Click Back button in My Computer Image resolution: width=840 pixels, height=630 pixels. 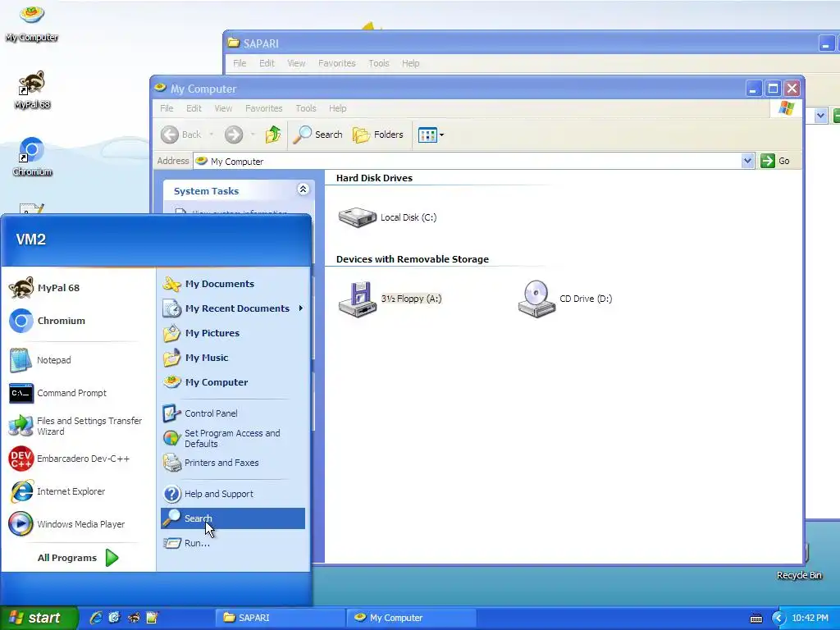click(x=181, y=135)
